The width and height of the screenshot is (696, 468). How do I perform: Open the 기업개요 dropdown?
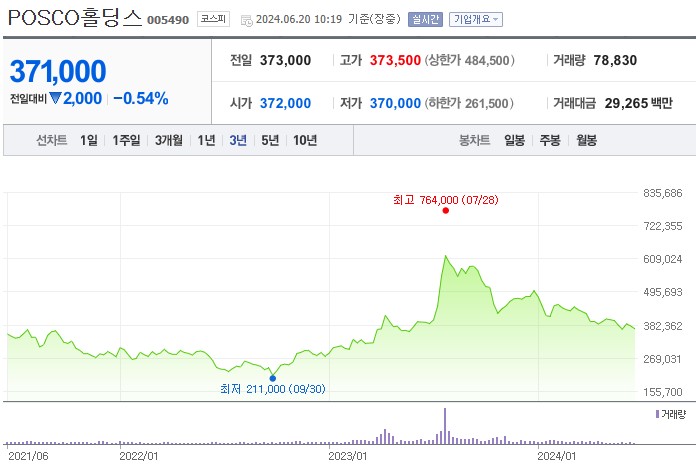[x=476, y=20]
